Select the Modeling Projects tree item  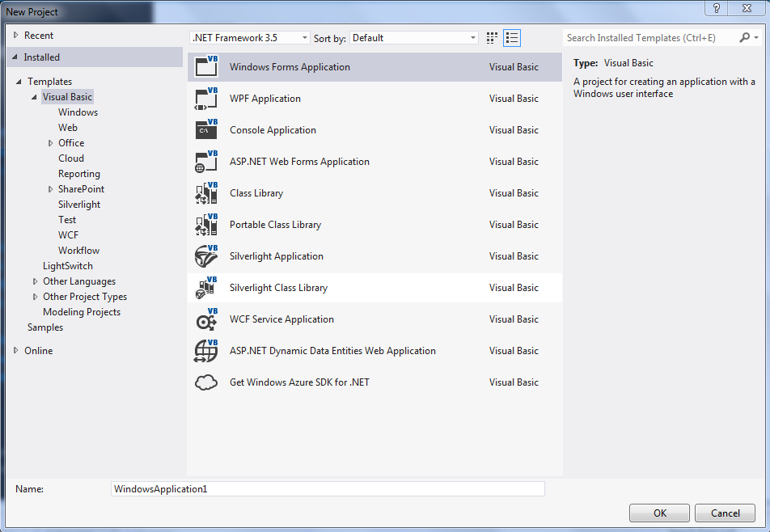(82, 311)
